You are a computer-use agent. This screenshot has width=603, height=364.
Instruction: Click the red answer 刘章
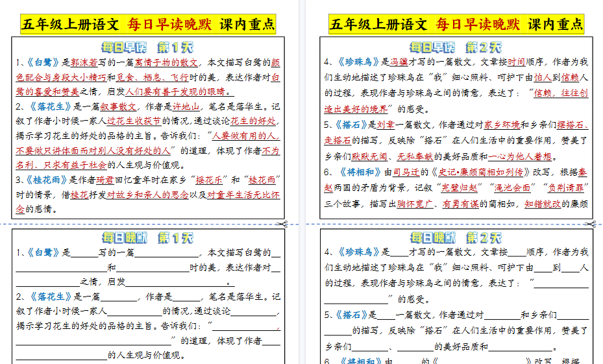(x=386, y=125)
